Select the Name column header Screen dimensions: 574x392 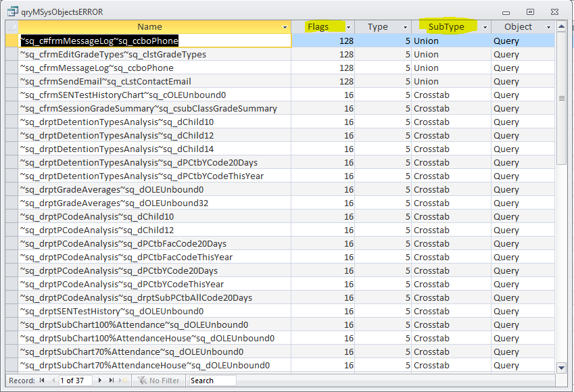pyautogui.click(x=149, y=27)
